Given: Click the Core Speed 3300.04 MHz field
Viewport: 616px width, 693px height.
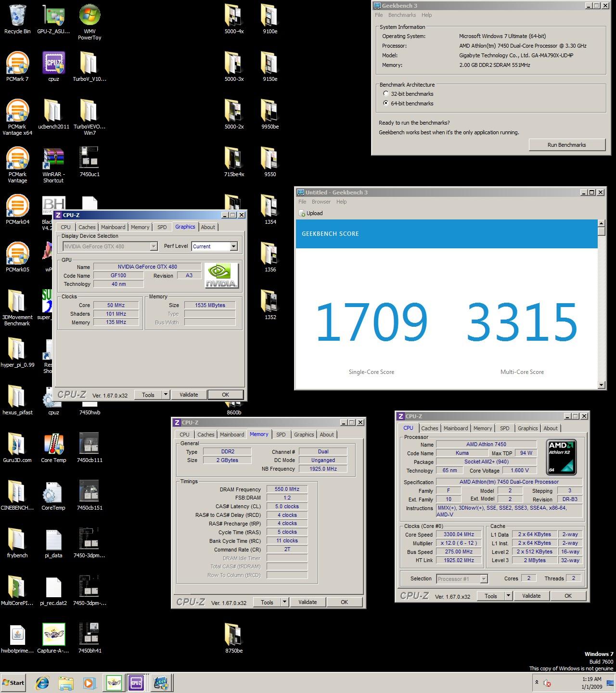Looking at the screenshot, I should [x=459, y=534].
